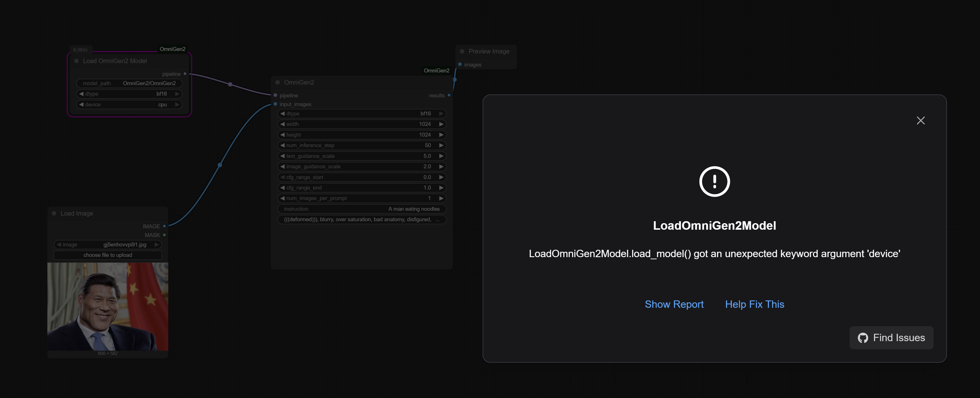Increase the width value 1024
Image resolution: width=980 pixels, height=398 pixels.
pos(441,124)
